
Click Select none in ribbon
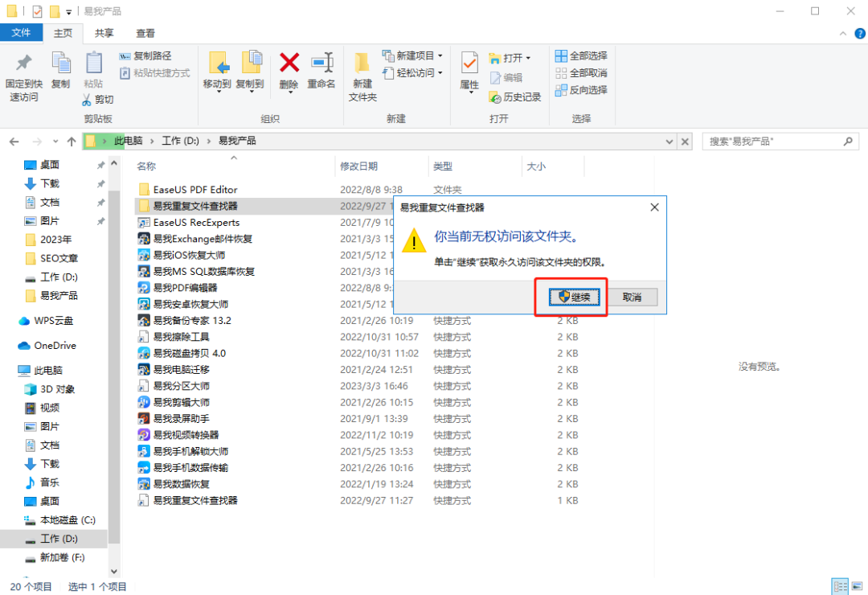[581, 73]
